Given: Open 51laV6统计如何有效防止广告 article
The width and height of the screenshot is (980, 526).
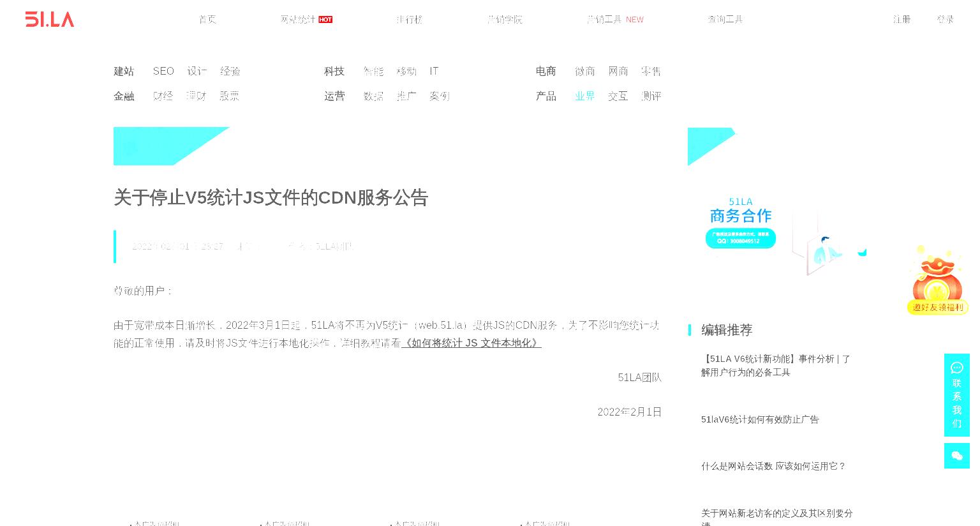Looking at the screenshot, I should 760,419.
